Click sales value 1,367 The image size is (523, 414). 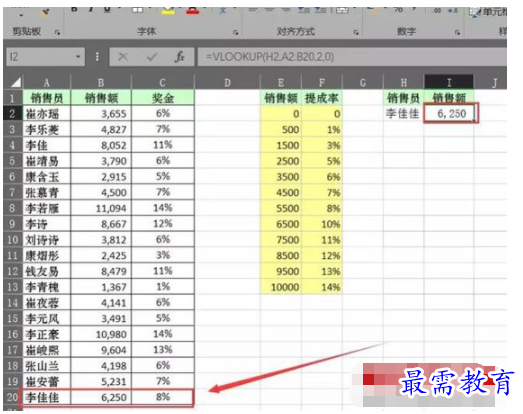(x=101, y=287)
